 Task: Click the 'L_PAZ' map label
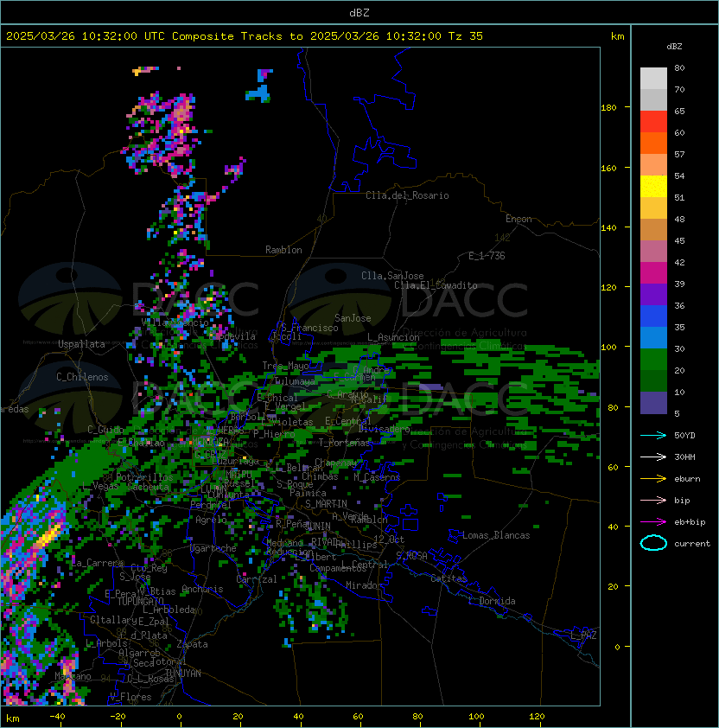pyautogui.click(x=583, y=635)
